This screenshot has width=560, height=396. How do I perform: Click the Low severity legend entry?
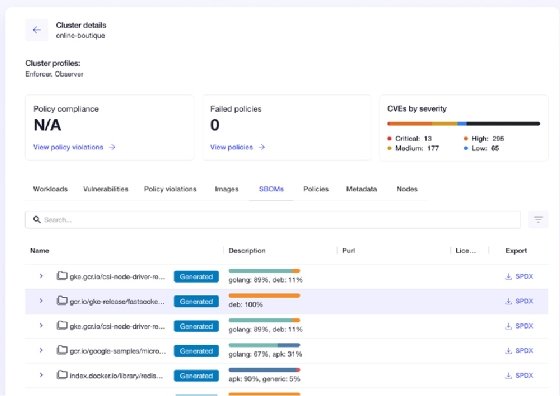pyautogui.click(x=481, y=148)
